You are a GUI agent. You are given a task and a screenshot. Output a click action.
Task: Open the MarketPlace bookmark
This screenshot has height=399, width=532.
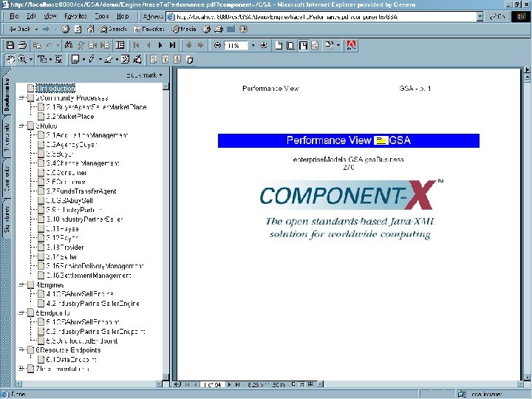[70, 117]
